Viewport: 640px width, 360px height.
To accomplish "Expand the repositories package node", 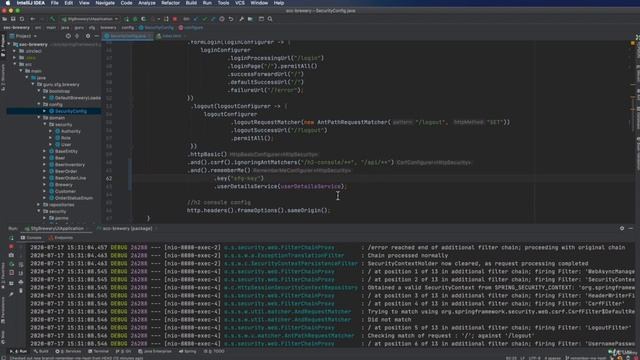I will [x=39, y=204].
